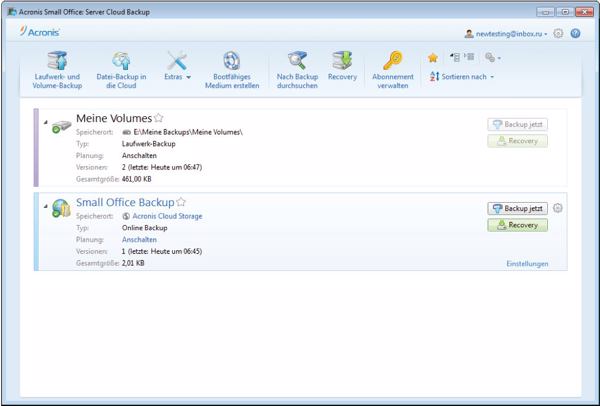Open the Sortieren nach dropdown
600x406 pixels.
point(462,77)
